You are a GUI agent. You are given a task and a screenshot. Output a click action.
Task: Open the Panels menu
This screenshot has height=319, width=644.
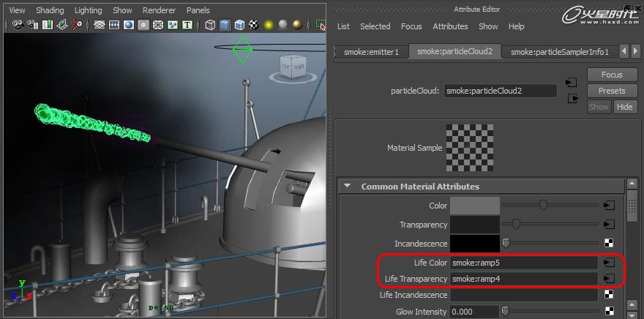click(198, 10)
